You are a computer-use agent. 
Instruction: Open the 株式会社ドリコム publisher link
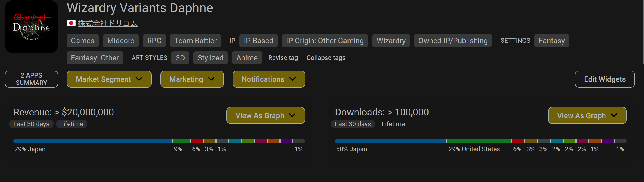coord(107,24)
